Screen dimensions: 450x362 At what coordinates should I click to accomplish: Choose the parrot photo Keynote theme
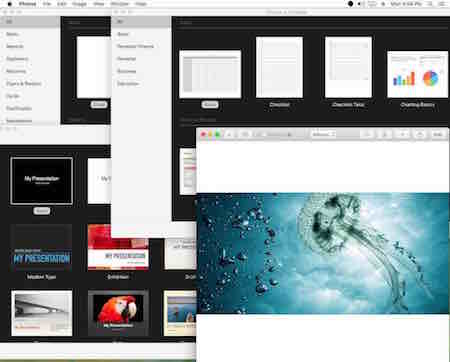click(x=118, y=313)
